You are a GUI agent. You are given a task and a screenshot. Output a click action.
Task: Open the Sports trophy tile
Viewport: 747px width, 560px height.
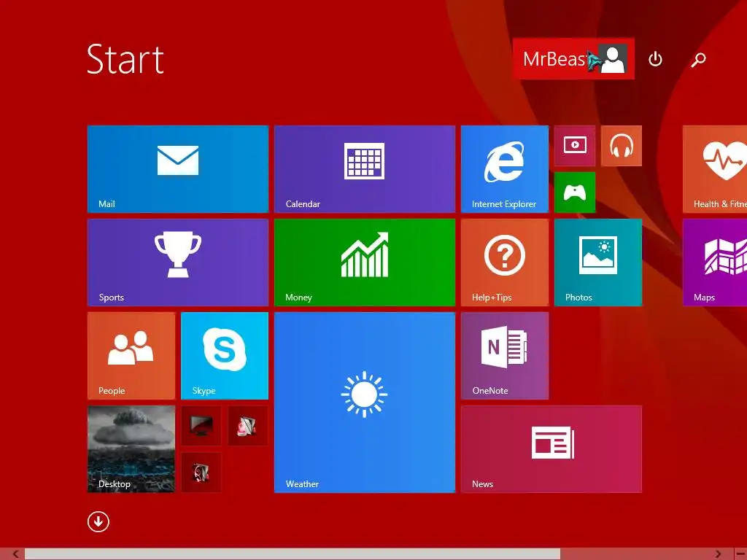click(178, 262)
